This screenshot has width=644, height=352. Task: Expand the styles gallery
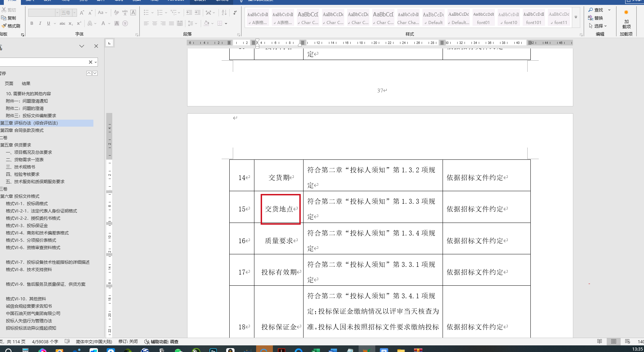pyautogui.click(x=576, y=17)
